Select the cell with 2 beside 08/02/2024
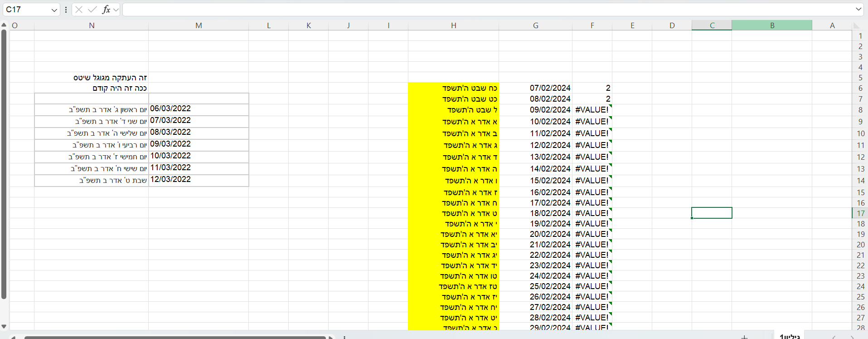Image resolution: width=868 pixels, height=339 pixels. [x=592, y=99]
